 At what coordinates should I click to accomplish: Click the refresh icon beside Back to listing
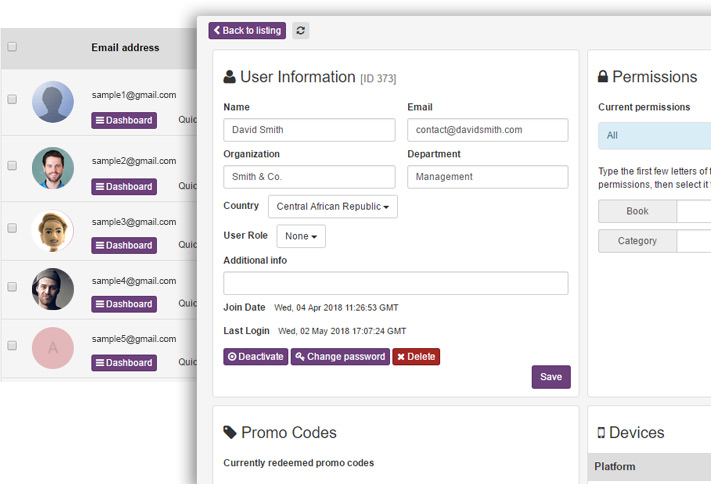pos(301,31)
